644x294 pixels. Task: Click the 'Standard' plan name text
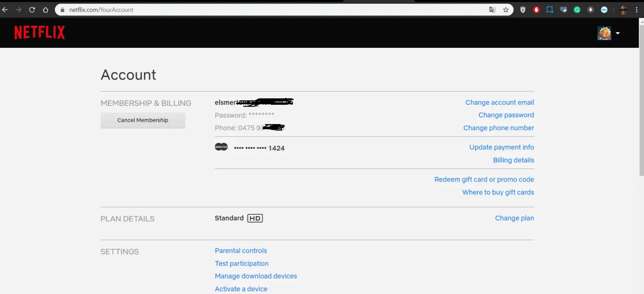tap(229, 218)
